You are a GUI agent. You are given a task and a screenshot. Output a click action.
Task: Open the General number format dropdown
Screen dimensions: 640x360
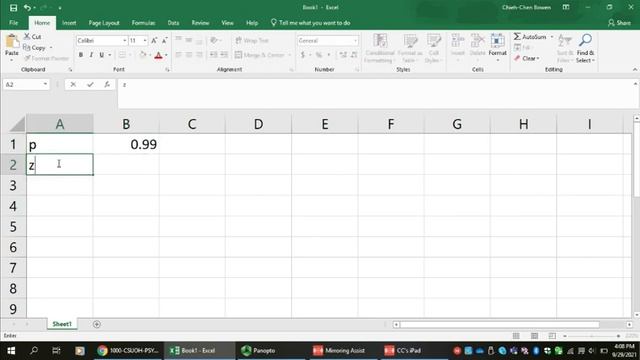(356, 41)
